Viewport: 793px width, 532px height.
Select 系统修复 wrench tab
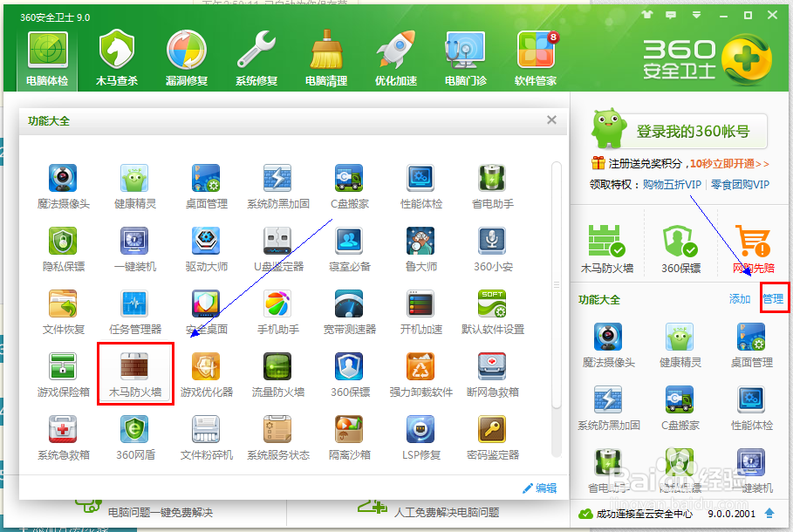tap(256, 59)
